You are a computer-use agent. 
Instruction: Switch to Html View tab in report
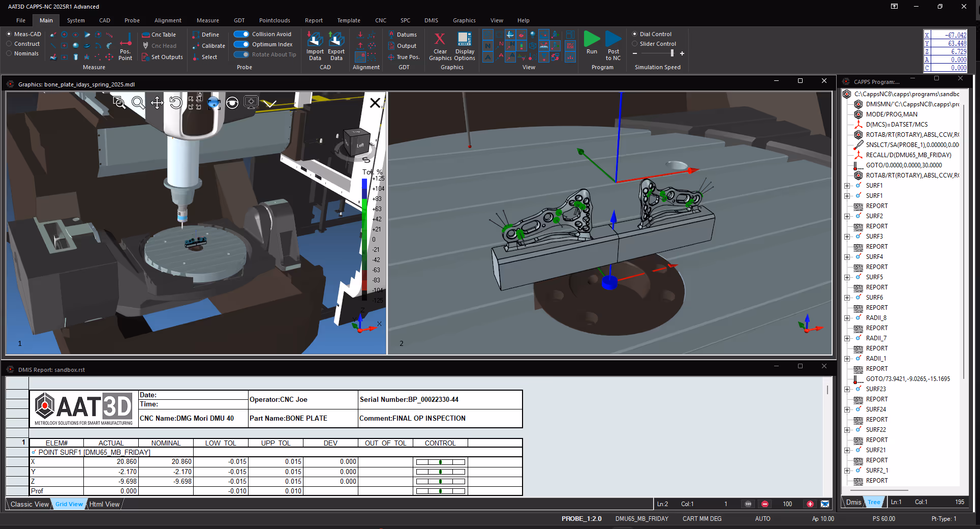(x=104, y=504)
